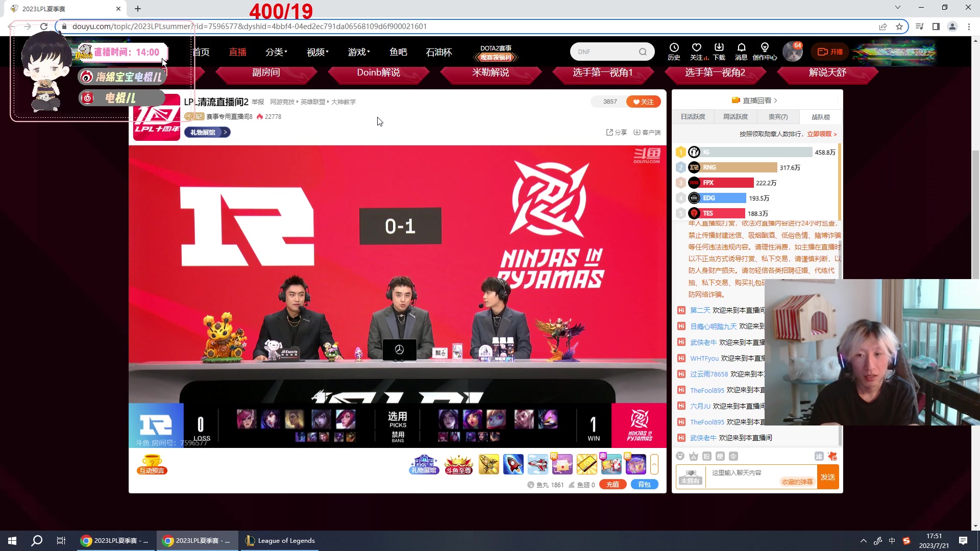
Task: Switch to 日活跃度 tab
Action: click(693, 117)
